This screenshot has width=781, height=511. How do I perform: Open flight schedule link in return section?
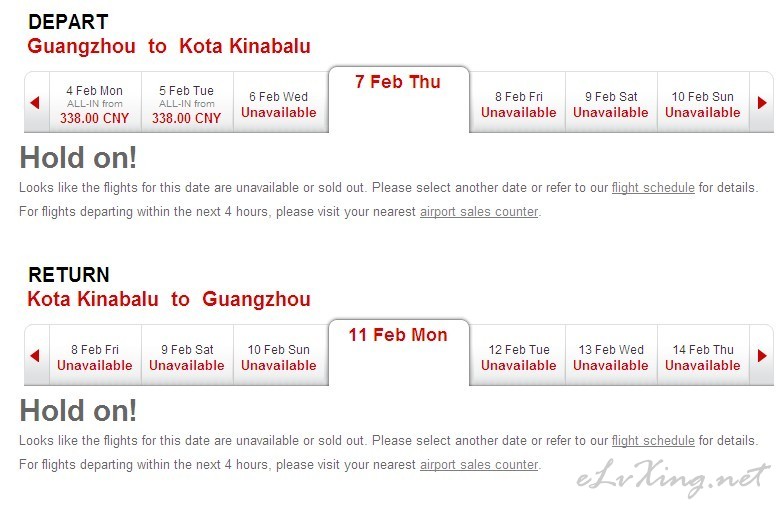[x=653, y=441]
